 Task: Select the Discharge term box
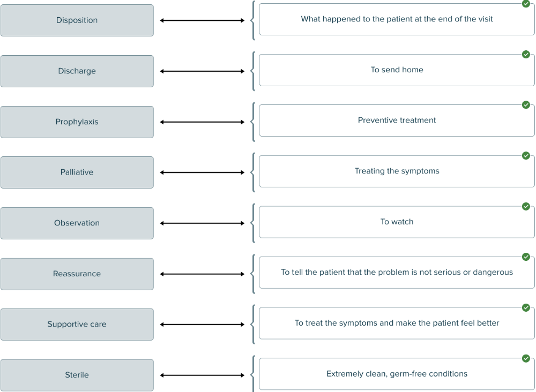click(x=77, y=71)
